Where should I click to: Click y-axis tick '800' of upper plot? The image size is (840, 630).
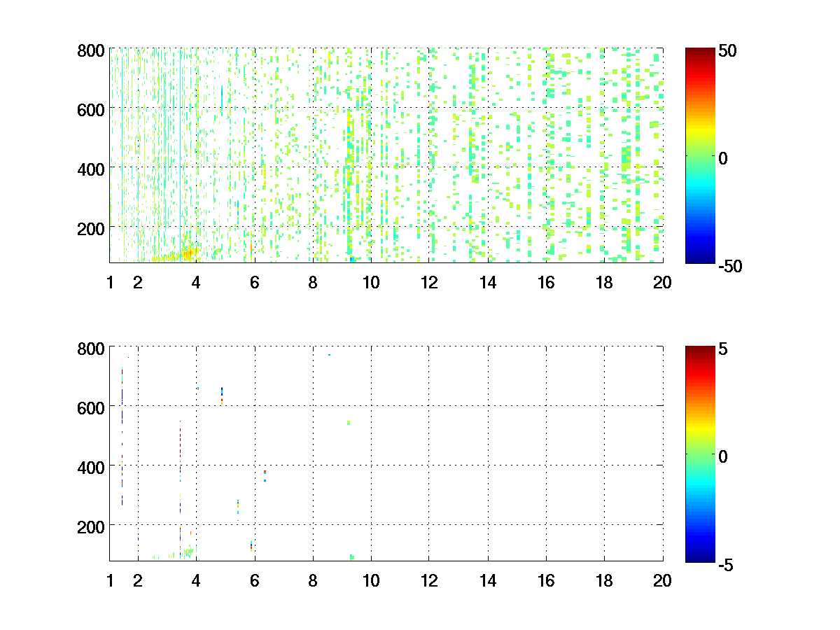point(92,50)
